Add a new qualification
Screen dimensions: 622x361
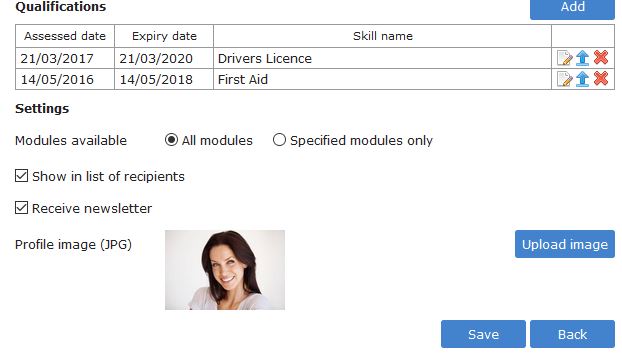pos(572,7)
